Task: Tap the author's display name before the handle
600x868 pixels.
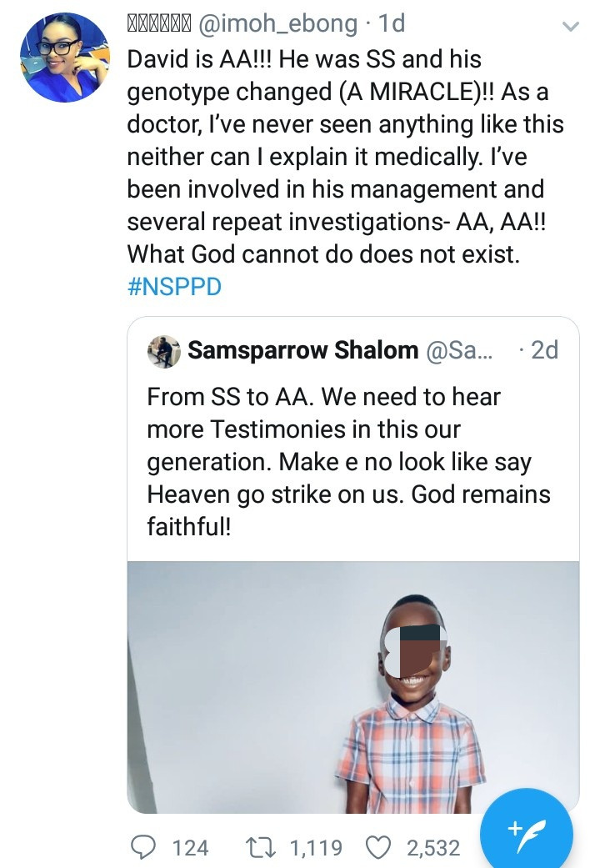Action: pyautogui.click(x=160, y=23)
